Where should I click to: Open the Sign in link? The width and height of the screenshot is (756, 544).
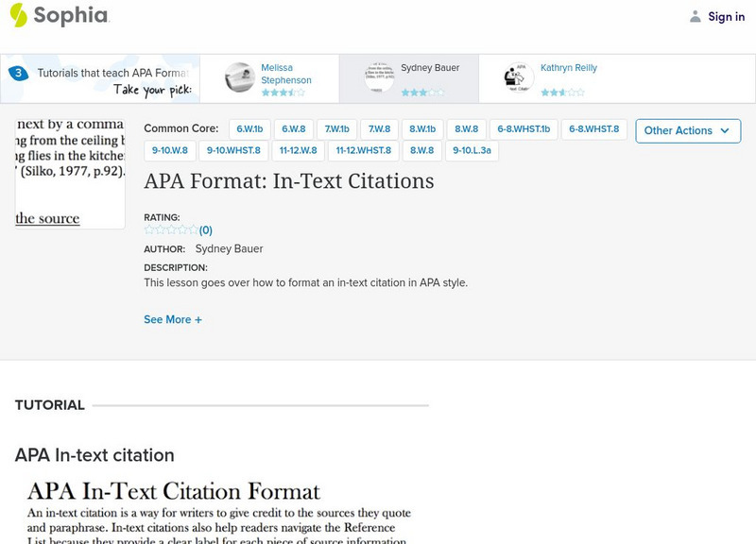pos(726,17)
